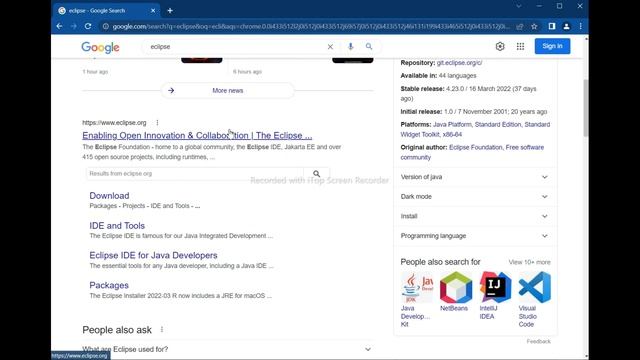Click View 10+ more link
640x360 pixels.
[x=529, y=262]
